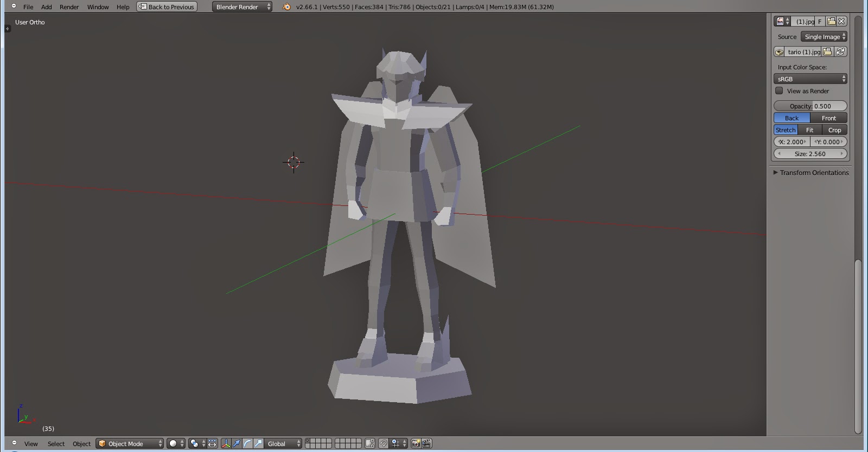This screenshot has width=868, height=452.
Task: Open the Help menu
Action: (x=123, y=7)
